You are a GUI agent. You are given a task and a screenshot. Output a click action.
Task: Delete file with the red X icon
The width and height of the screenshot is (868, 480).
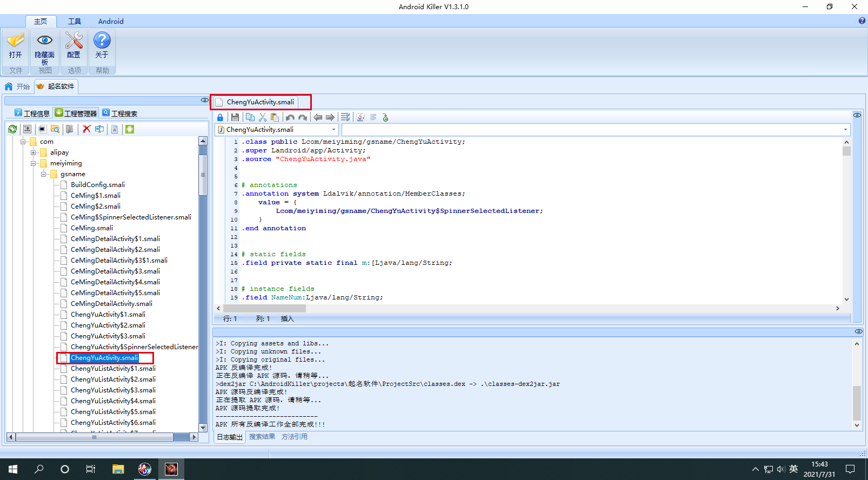[x=86, y=129]
